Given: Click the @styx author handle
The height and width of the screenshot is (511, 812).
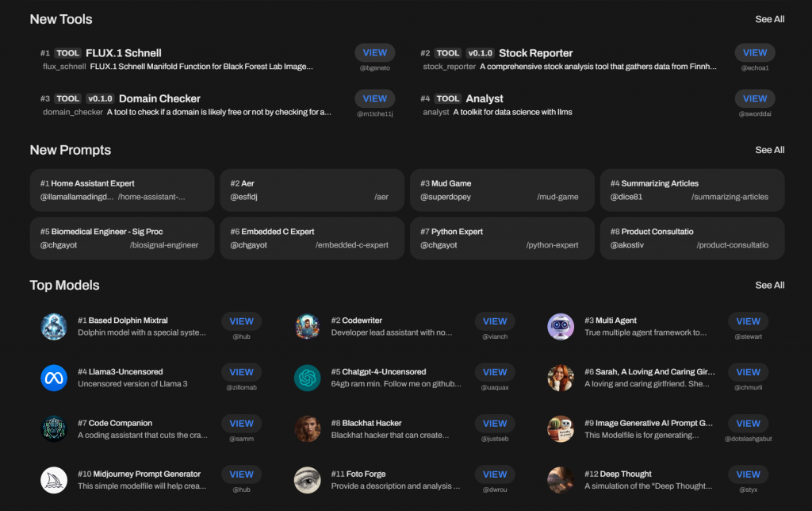Looking at the screenshot, I should point(749,490).
